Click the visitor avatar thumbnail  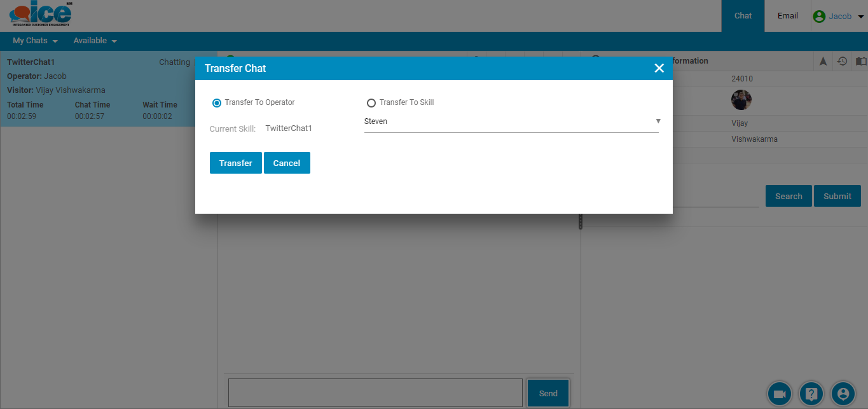[741, 100]
